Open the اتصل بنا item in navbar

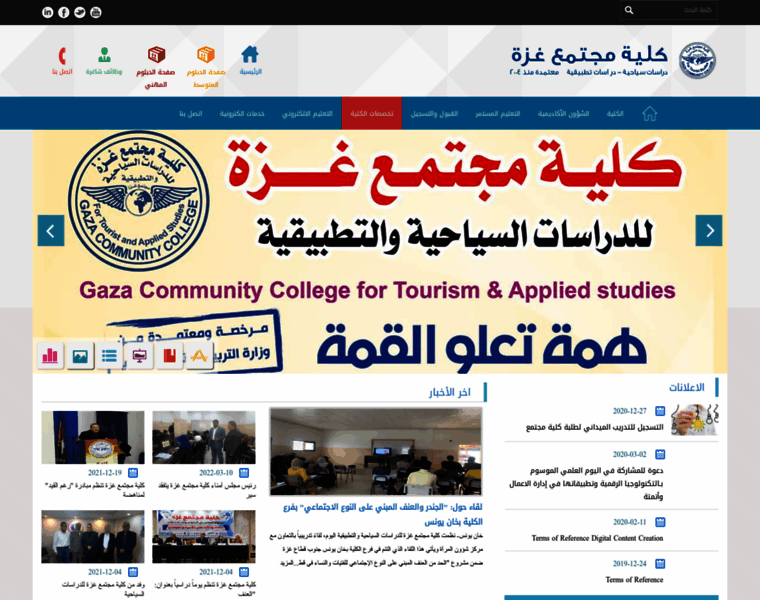point(190,114)
